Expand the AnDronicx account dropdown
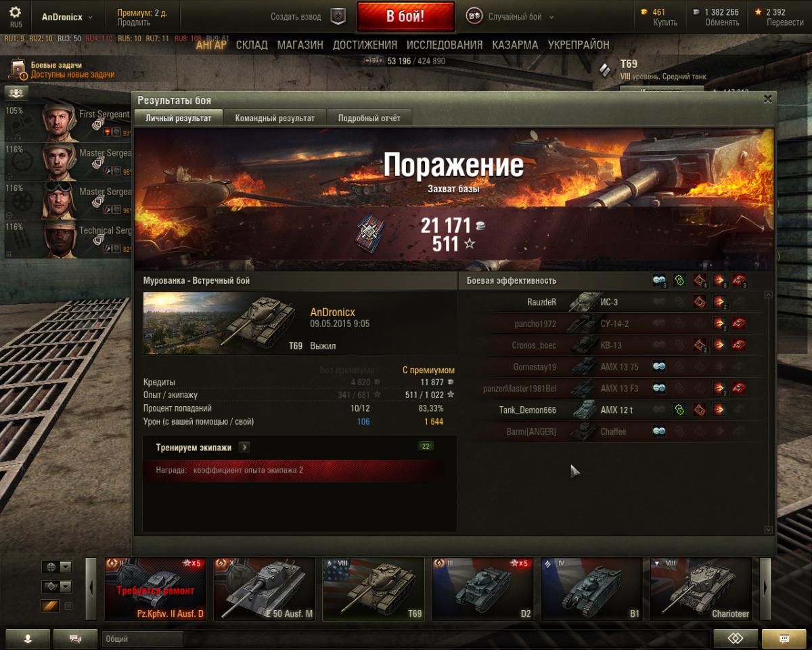The image size is (812, 650). (67, 17)
